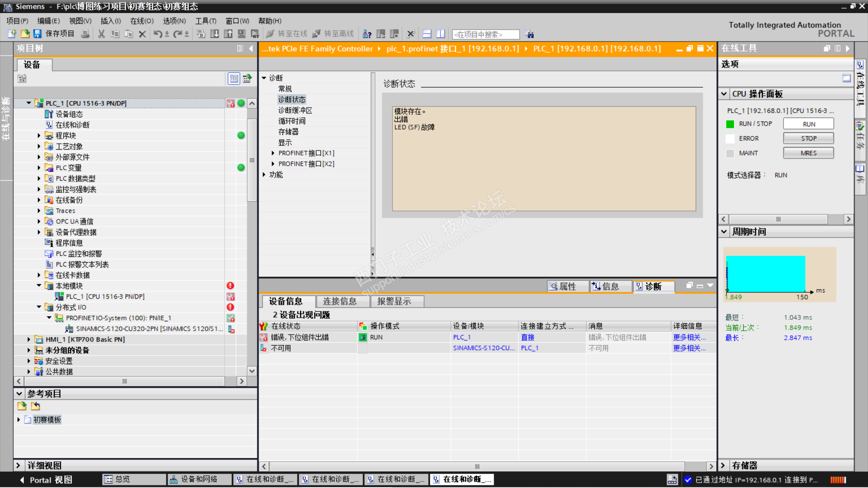Click the Save project icon
868x488 pixels.
38,34
